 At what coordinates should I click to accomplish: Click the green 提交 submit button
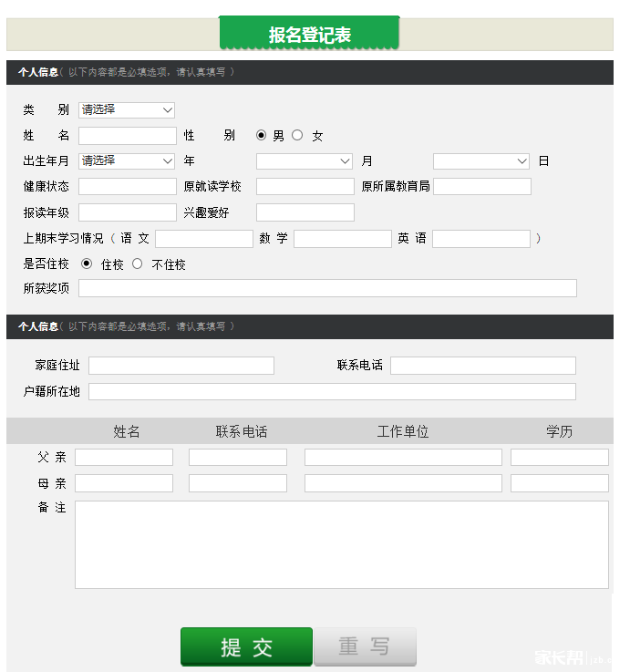pos(246,646)
